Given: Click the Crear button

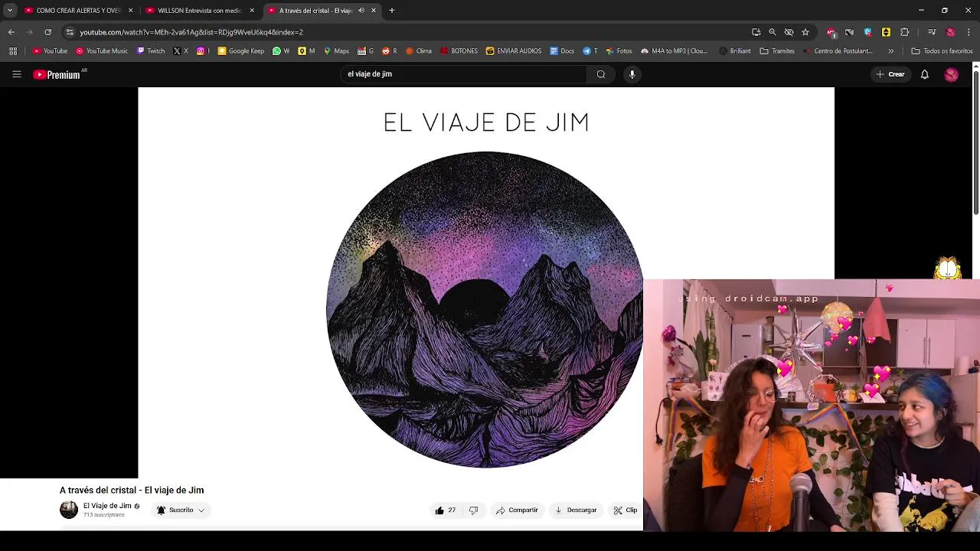Looking at the screenshot, I should point(890,74).
